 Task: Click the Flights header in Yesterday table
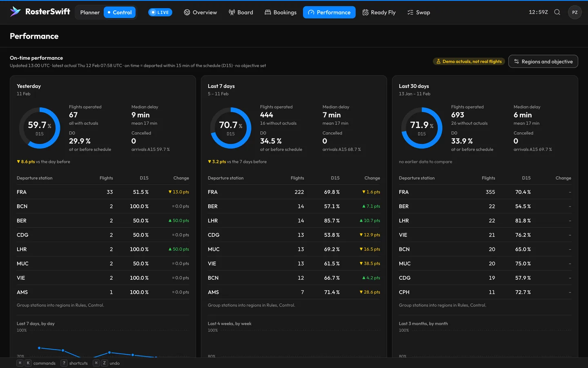[x=106, y=178]
